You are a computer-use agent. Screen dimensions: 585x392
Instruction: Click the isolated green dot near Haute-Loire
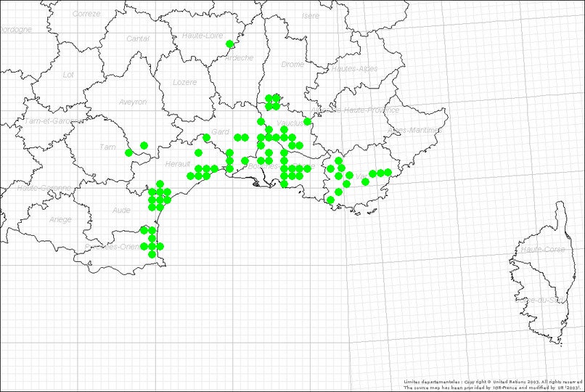(230, 44)
